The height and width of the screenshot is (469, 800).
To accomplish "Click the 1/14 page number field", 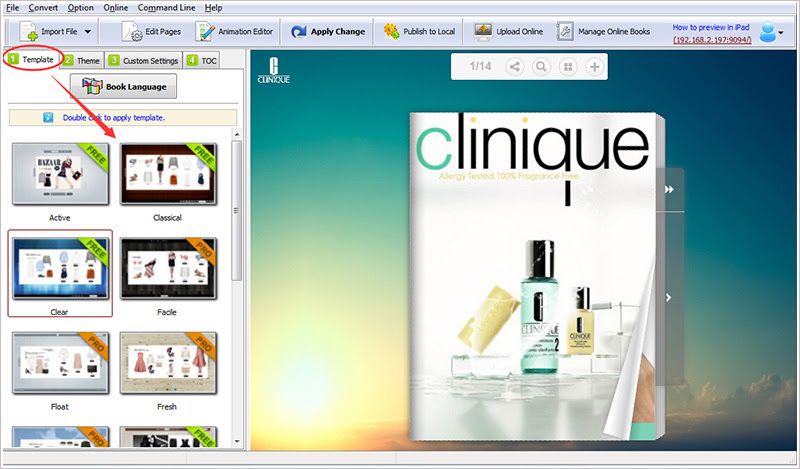I will (480, 66).
